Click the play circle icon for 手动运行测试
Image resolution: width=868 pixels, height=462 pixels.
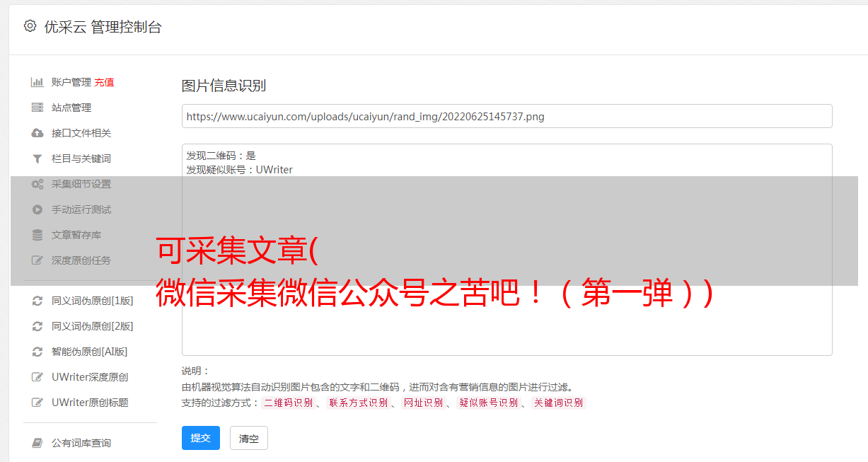pyautogui.click(x=37, y=209)
